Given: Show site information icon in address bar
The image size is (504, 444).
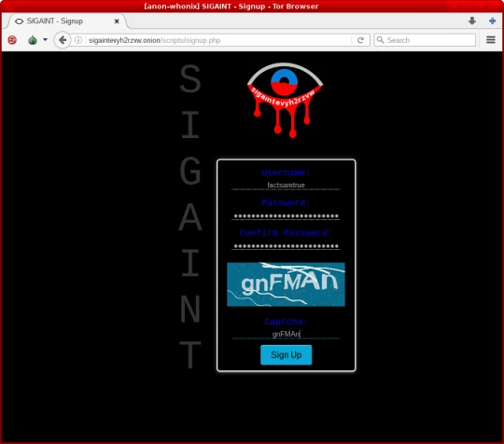Looking at the screenshot, I should [x=78, y=40].
